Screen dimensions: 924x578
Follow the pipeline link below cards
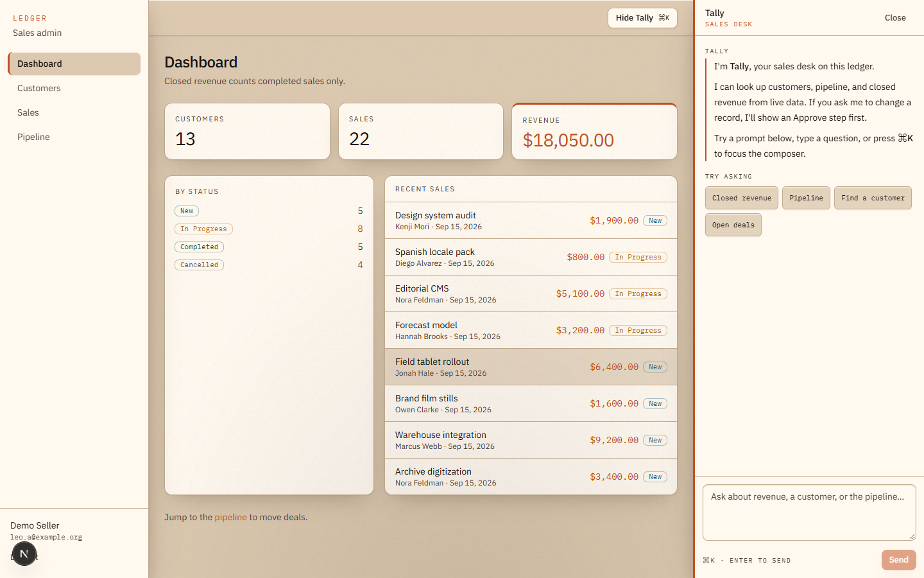coord(230,517)
